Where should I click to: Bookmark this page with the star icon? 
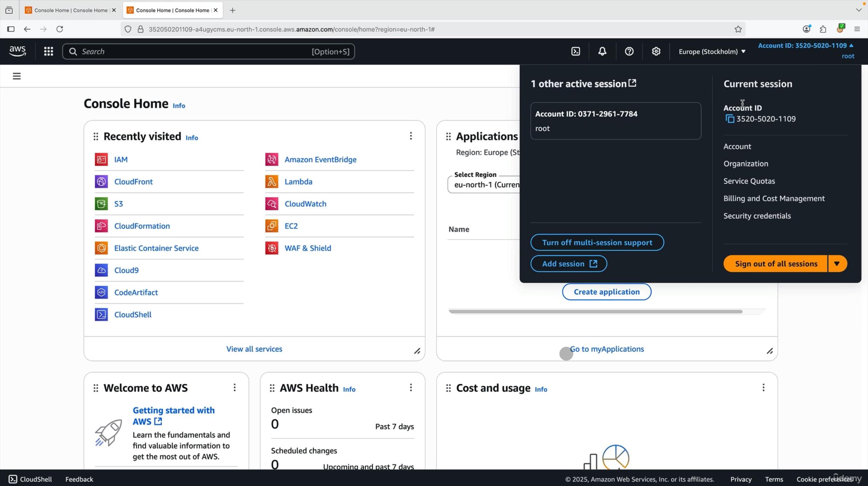[738, 29]
